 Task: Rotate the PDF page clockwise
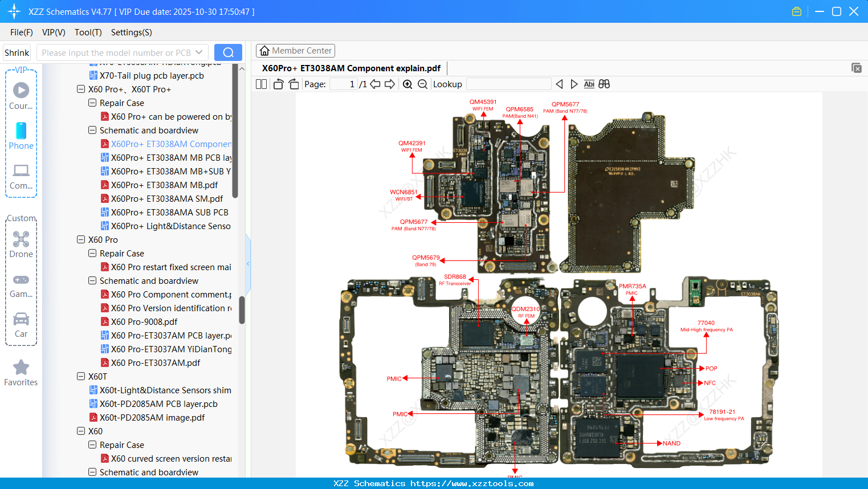[294, 84]
